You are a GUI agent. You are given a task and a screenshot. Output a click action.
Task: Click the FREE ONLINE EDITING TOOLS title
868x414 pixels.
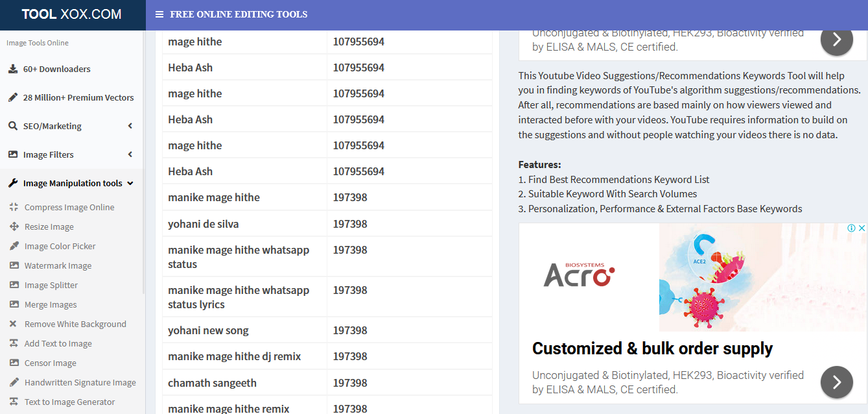click(239, 14)
